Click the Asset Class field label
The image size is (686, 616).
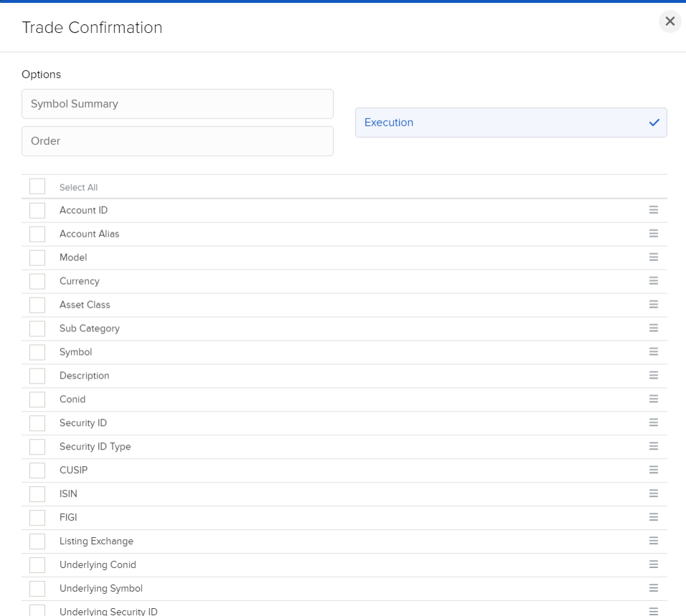tap(85, 305)
